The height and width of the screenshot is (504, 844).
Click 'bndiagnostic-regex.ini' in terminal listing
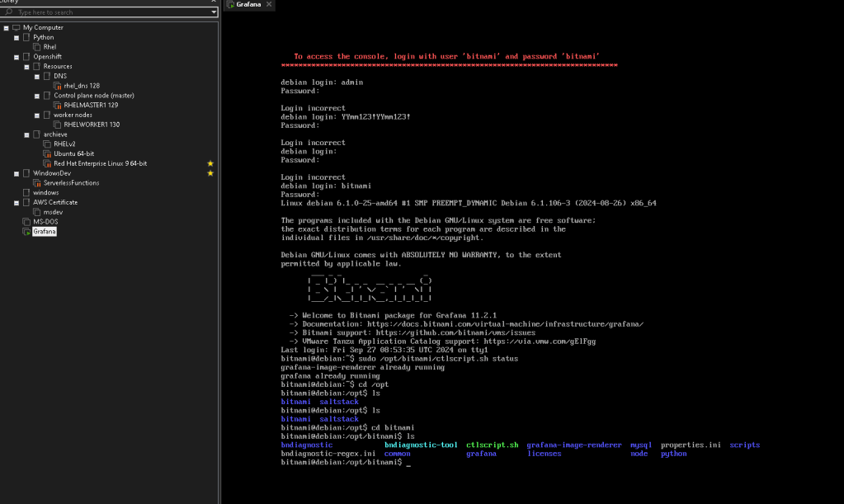328,454
